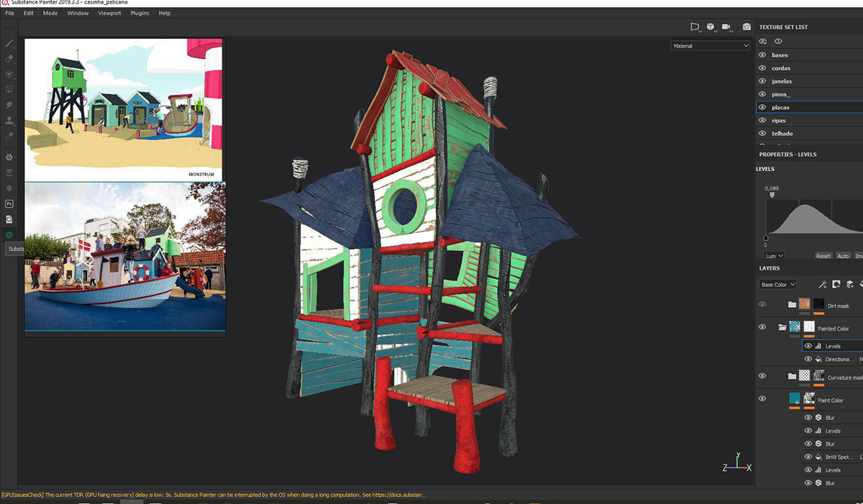Viewport: 863px width, 504px height.
Task: Select the Polygon Fill tool
Action: pyautogui.click(x=9, y=89)
